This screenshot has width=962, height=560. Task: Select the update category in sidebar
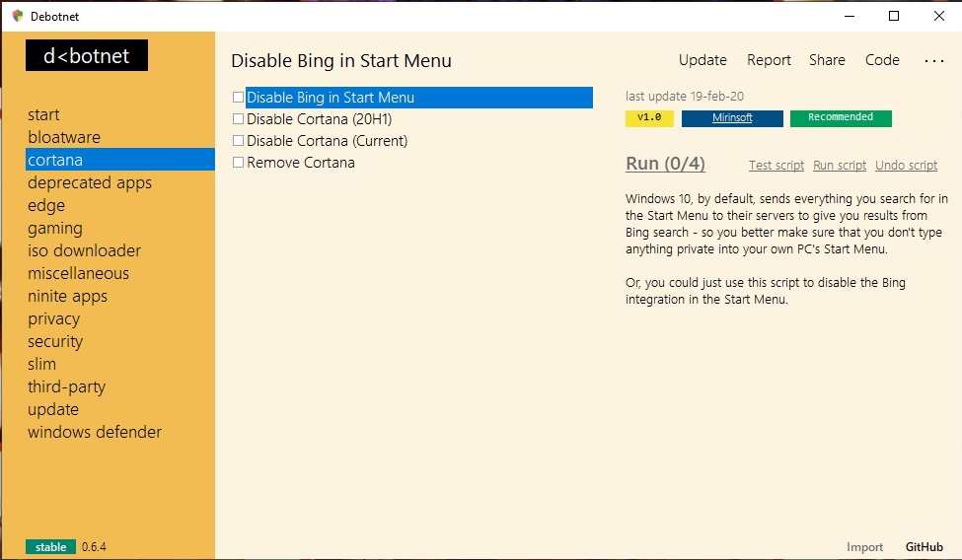click(52, 410)
